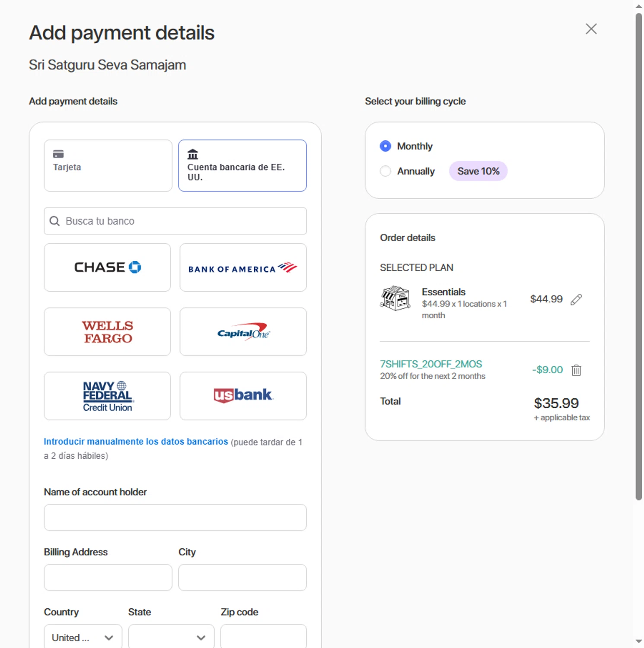The height and width of the screenshot is (648, 644).
Task: Click the Name of account holder field
Action: 175,518
